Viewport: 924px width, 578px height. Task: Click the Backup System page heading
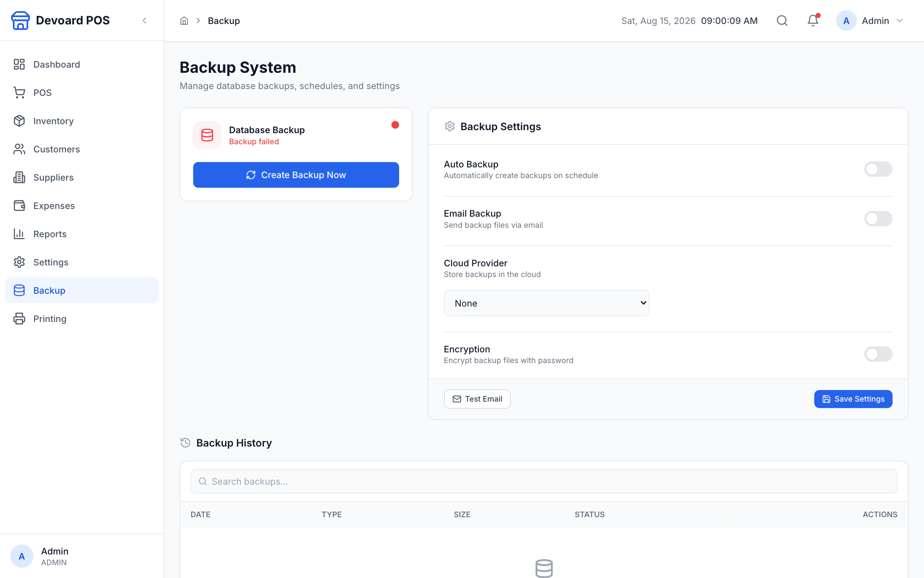238,68
